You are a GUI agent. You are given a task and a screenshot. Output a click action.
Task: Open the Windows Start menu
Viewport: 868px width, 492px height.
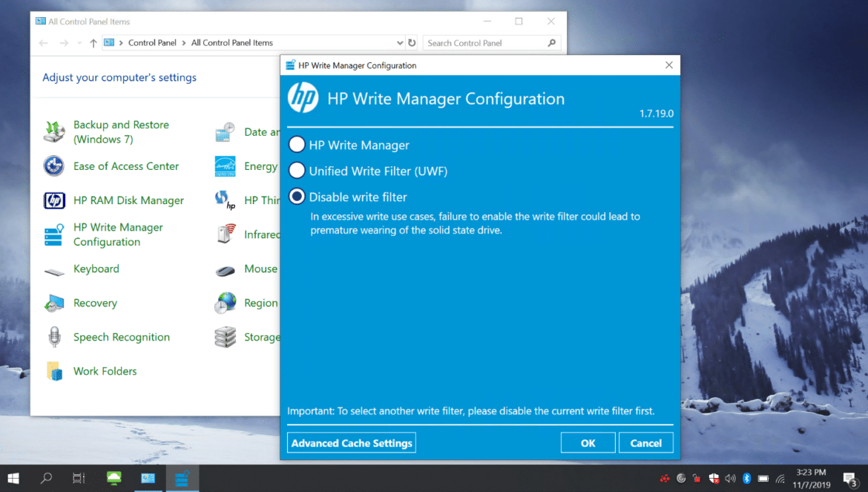click(x=13, y=478)
